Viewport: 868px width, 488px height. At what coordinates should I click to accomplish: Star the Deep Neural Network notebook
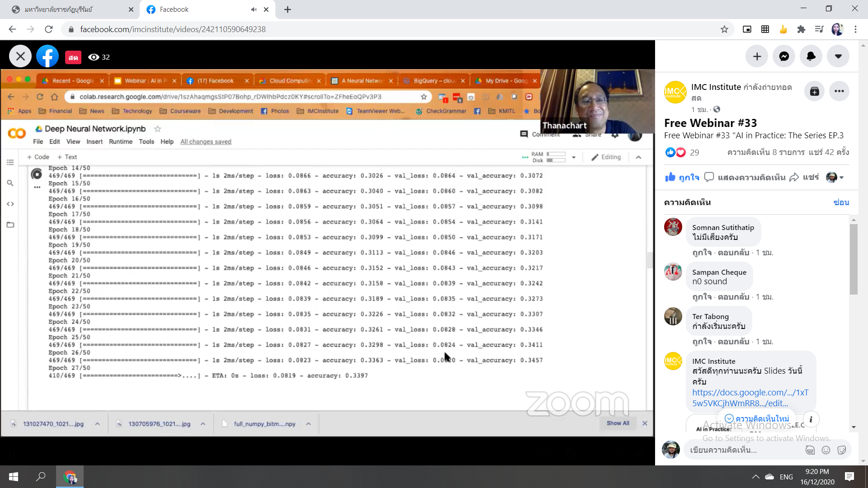(157, 129)
